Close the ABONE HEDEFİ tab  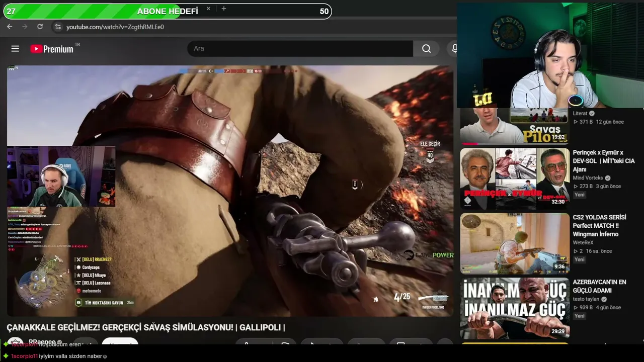[208, 9]
